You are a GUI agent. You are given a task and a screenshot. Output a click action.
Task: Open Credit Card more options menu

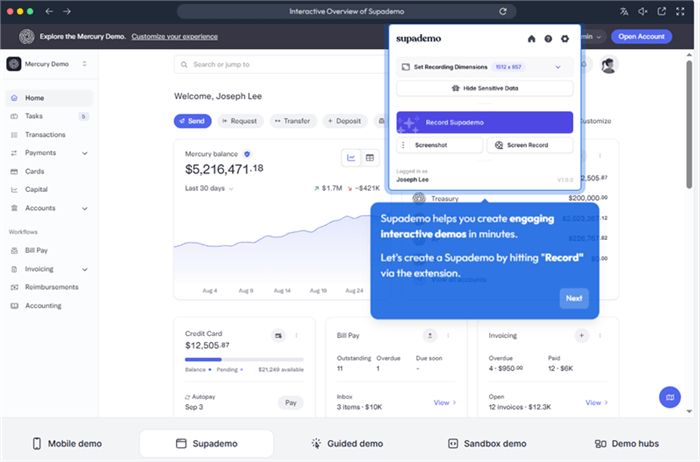[296, 336]
